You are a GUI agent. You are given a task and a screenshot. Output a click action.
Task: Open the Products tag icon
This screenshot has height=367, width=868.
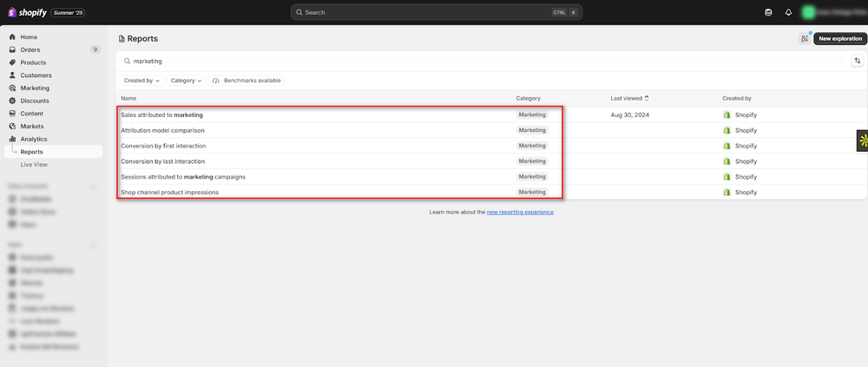pos(12,62)
